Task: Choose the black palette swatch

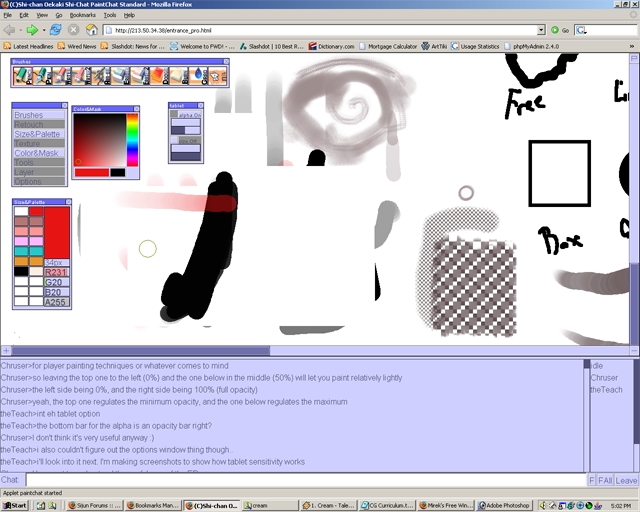Action: pos(22,271)
